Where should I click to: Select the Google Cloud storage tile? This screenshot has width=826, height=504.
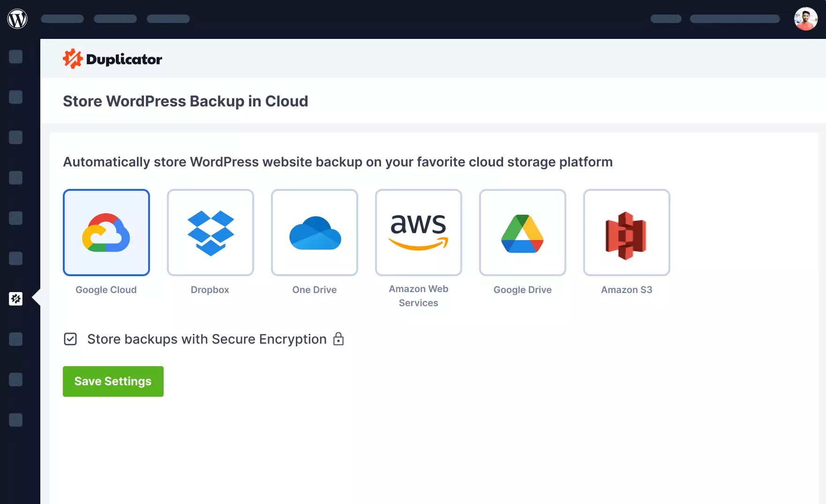pos(106,233)
